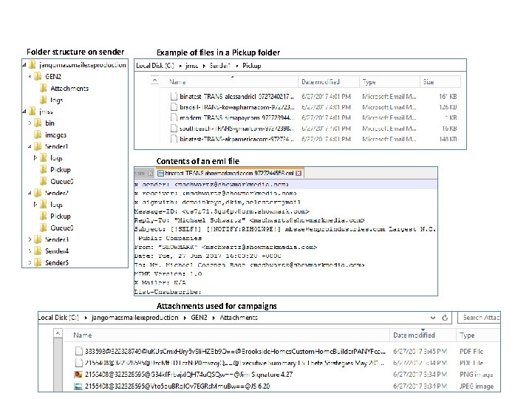532x399 pixels.
Task: Click Sender1 in the Pickup breadcrumb path
Action: pos(220,66)
